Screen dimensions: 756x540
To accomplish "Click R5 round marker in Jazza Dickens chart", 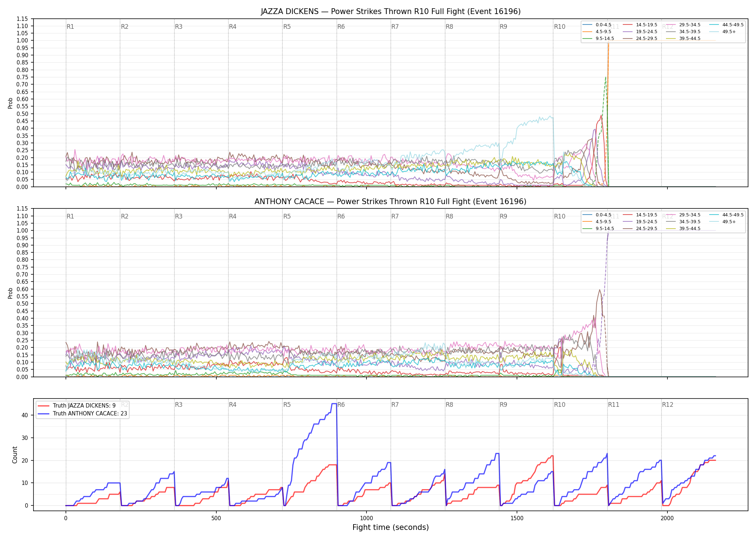I will pos(287,27).
